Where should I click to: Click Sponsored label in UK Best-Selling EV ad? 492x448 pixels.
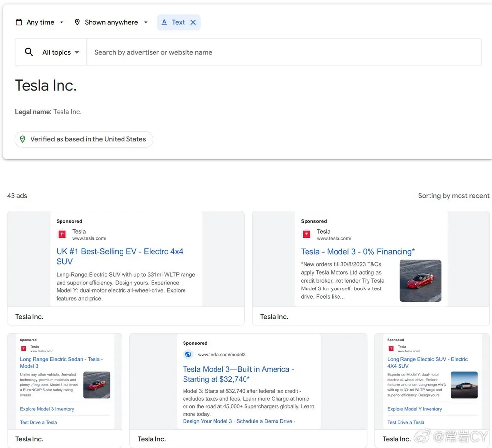pos(69,221)
